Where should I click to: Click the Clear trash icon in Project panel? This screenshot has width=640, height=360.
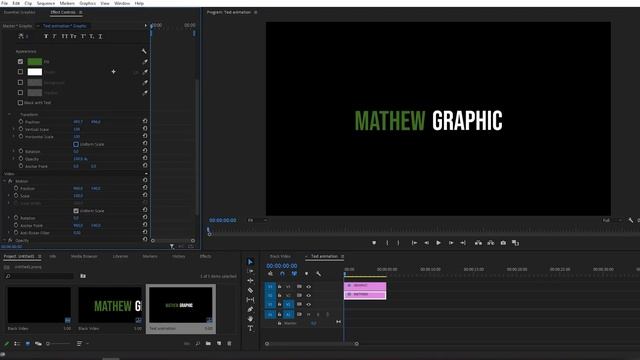pyautogui.click(x=229, y=344)
